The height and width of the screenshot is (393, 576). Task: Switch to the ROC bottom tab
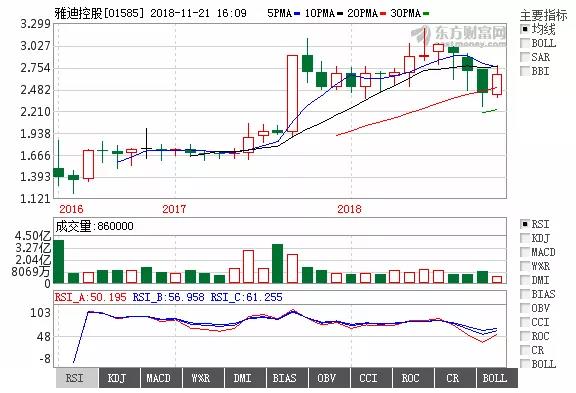[413, 378]
